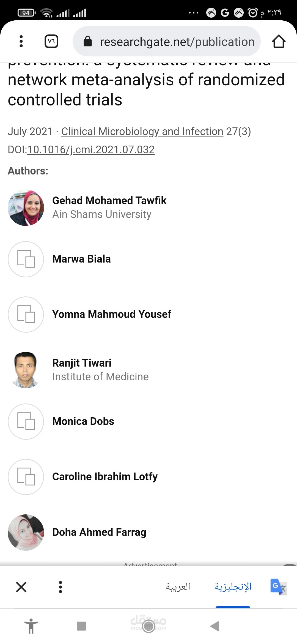Tap the recent apps square button
297x644 pixels.
tap(81, 626)
